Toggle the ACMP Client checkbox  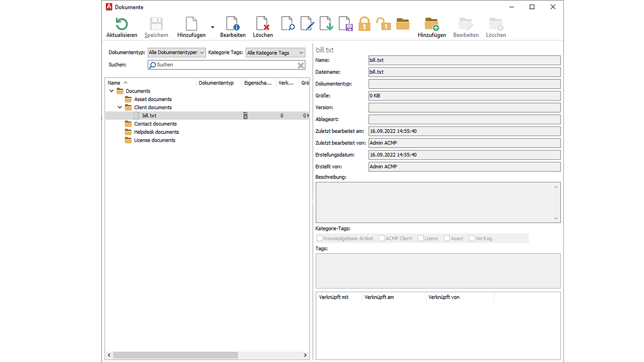381,238
